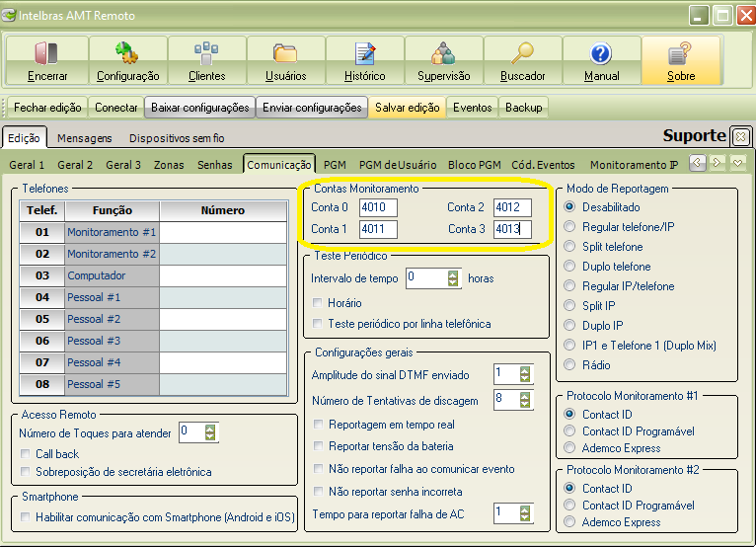Open the Buscador magnifier icon

click(522, 53)
